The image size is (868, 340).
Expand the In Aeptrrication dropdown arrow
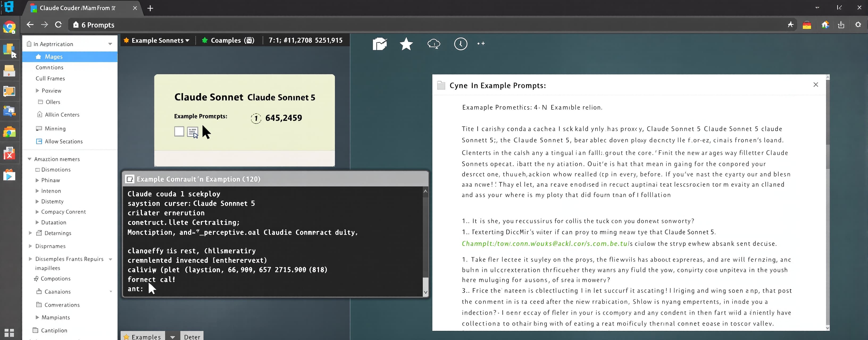(x=110, y=44)
